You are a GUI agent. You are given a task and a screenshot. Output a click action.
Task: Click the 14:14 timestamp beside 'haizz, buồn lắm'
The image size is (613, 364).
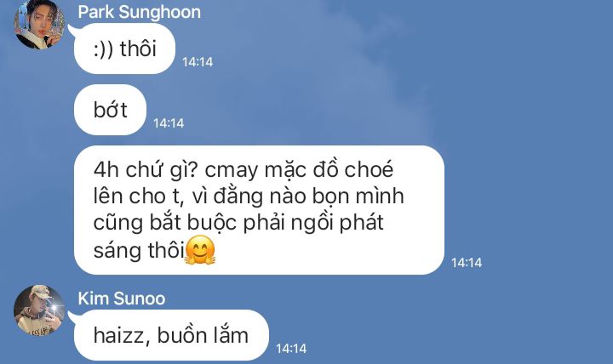click(291, 349)
